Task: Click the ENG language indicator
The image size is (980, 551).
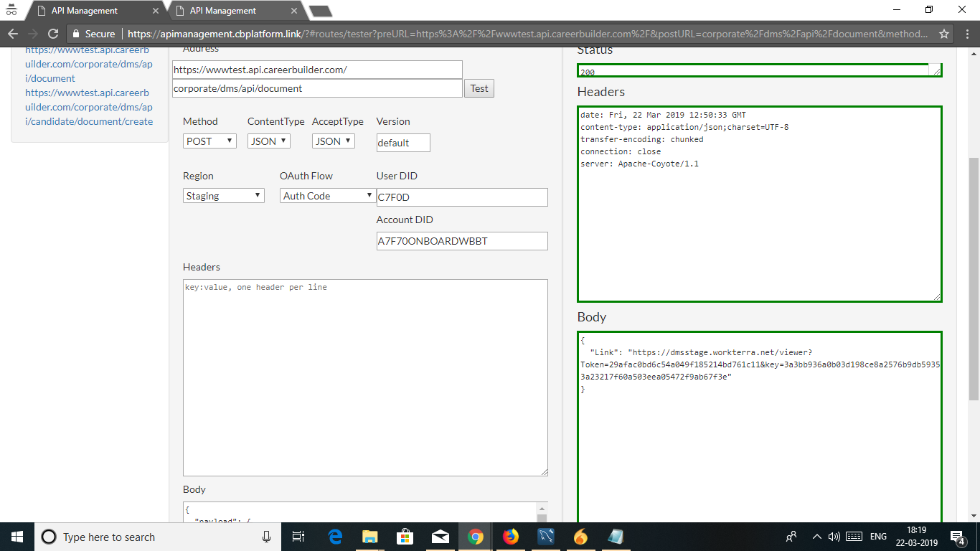Action: pos(878,537)
